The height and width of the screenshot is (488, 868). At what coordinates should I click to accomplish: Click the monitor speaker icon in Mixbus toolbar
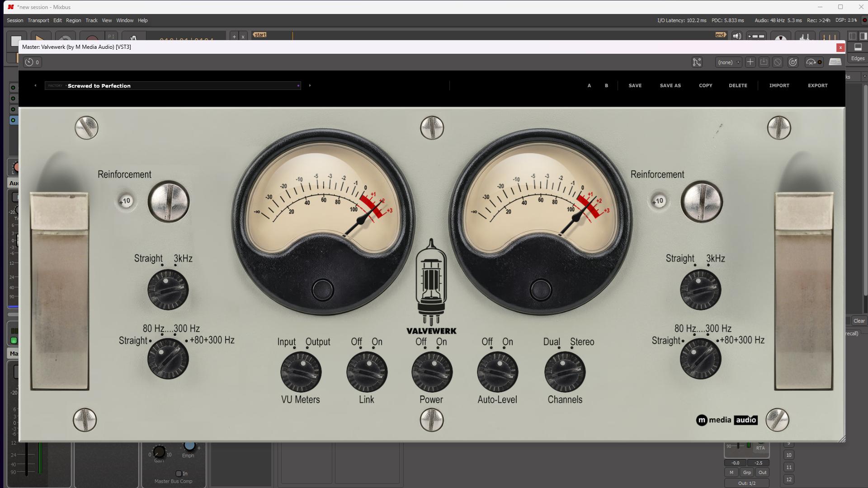click(x=737, y=36)
